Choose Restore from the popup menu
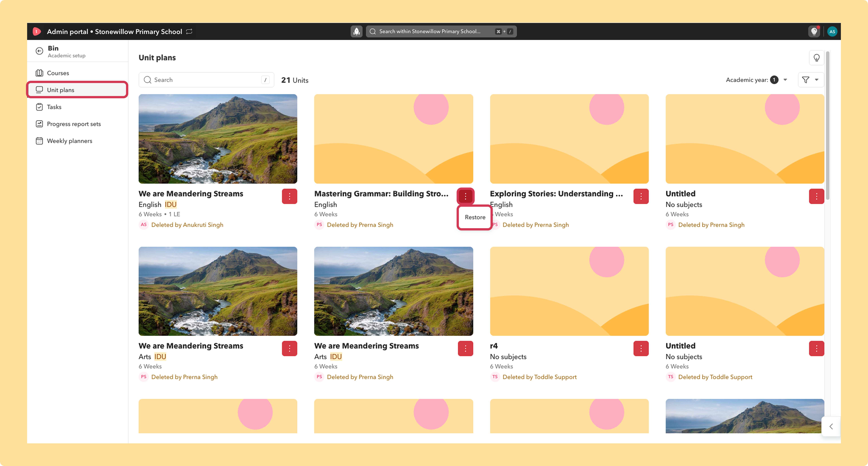This screenshot has height=466, width=868. coord(475,217)
